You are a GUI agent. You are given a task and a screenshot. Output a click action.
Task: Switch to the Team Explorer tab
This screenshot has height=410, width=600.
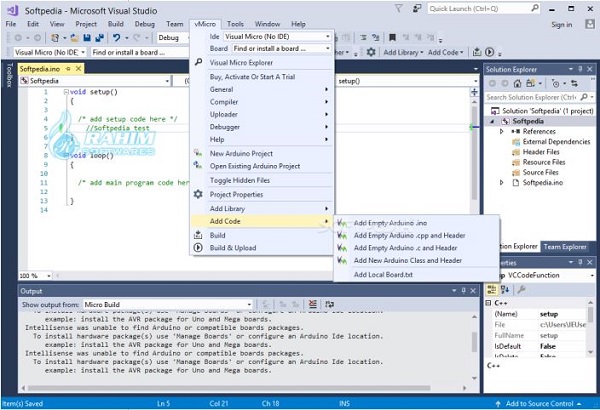coord(567,245)
